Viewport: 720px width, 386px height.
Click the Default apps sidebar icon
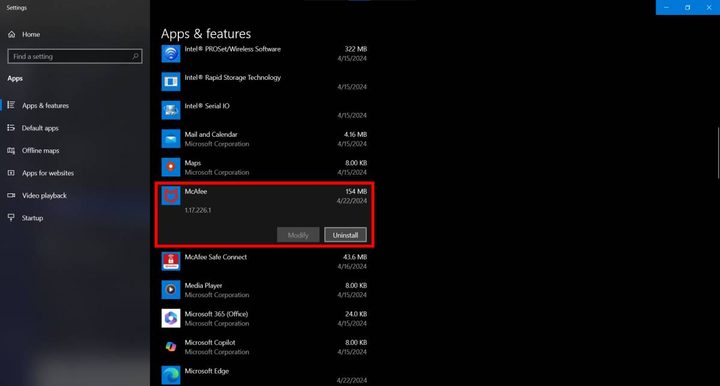click(x=11, y=128)
